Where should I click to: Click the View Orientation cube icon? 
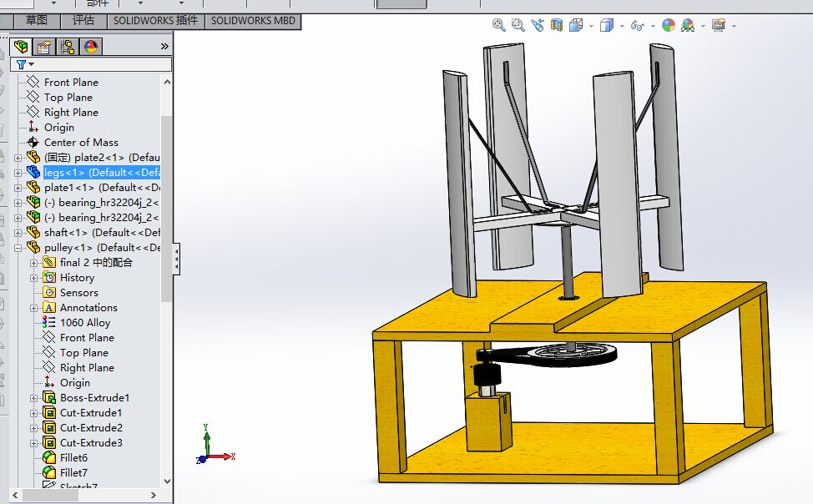click(x=576, y=25)
